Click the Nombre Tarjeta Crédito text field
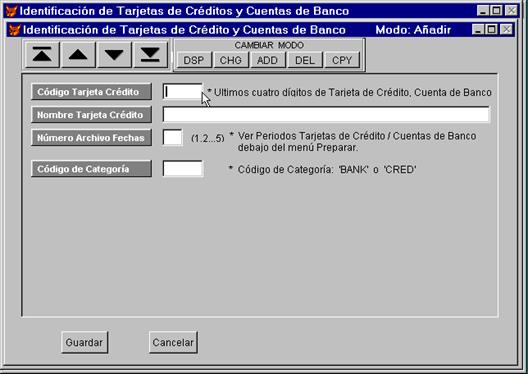 click(x=326, y=114)
